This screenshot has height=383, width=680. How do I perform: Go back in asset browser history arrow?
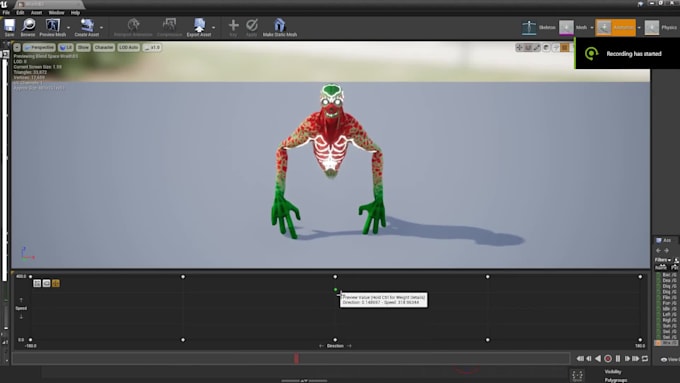point(658,250)
